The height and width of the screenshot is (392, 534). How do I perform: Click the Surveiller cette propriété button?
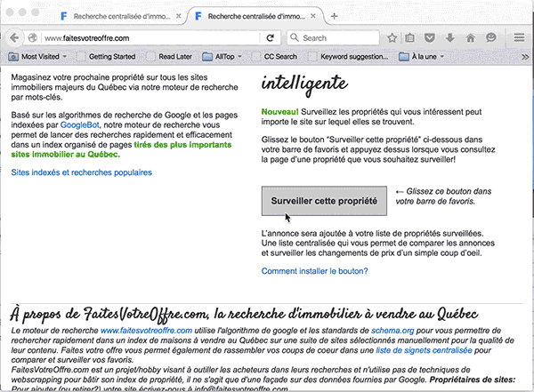(324, 202)
